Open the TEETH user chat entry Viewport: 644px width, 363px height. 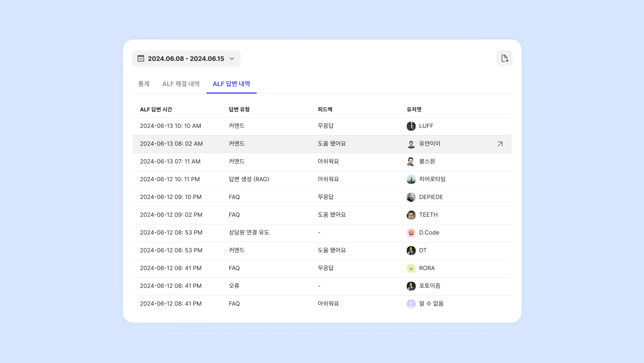pos(428,215)
